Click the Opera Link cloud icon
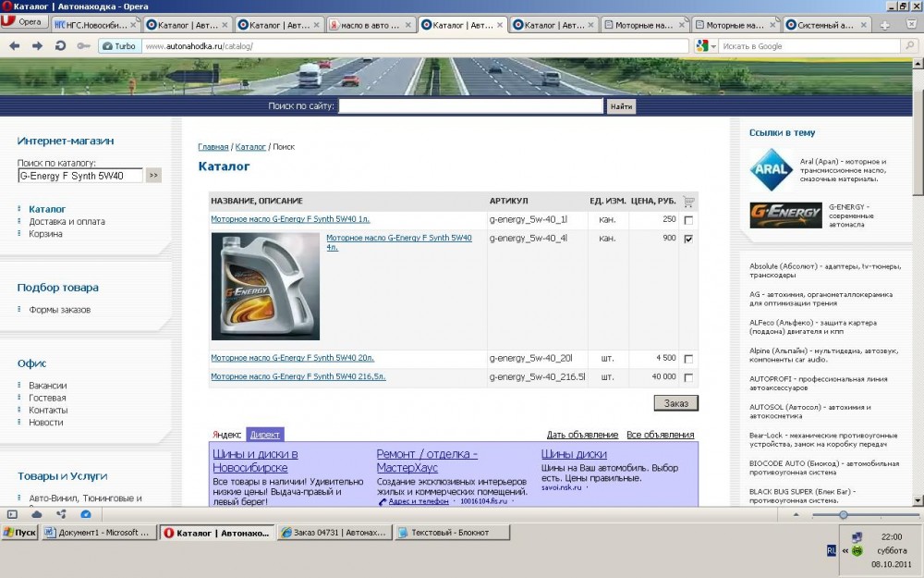Screen dimensions: 924x578 (x=37, y=514)
